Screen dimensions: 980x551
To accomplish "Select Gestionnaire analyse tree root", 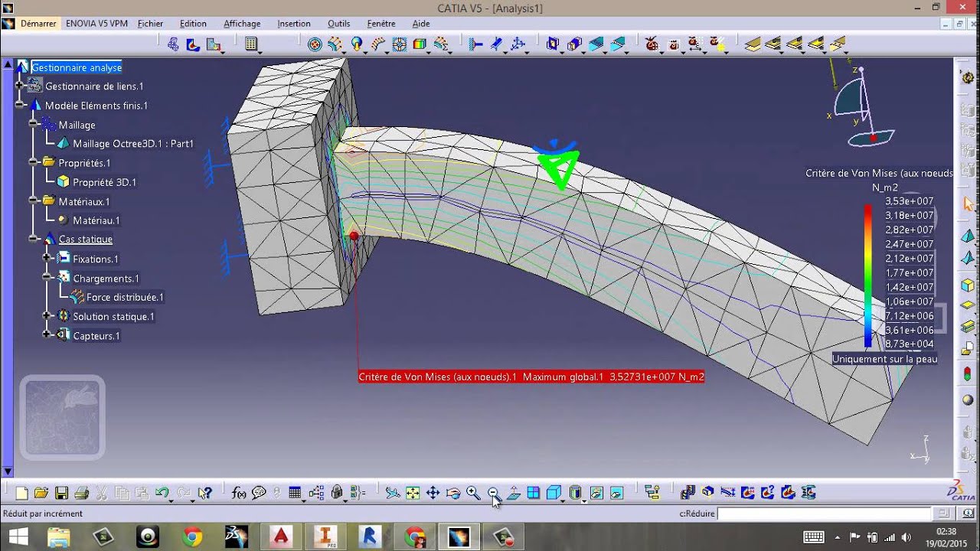I will 77,67.
